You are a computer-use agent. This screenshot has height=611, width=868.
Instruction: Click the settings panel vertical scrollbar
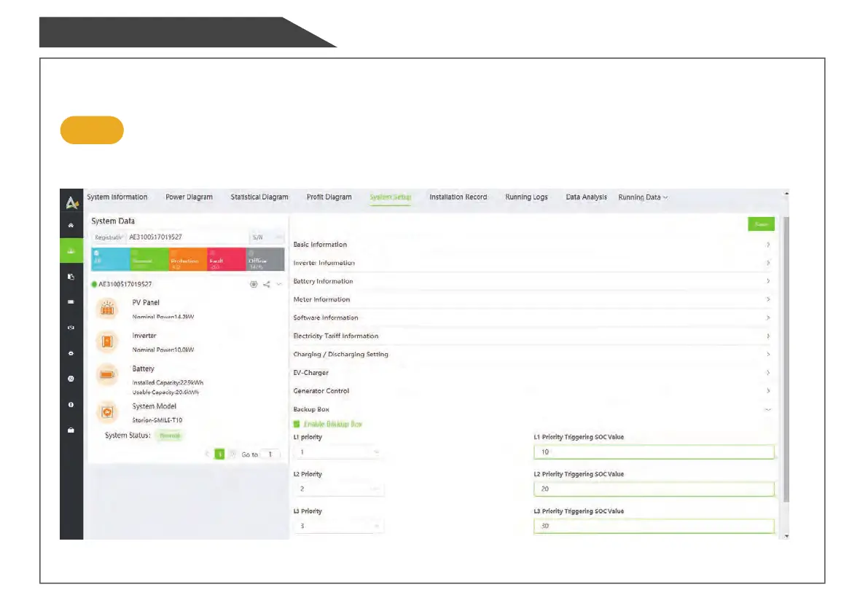coord(786,360)
